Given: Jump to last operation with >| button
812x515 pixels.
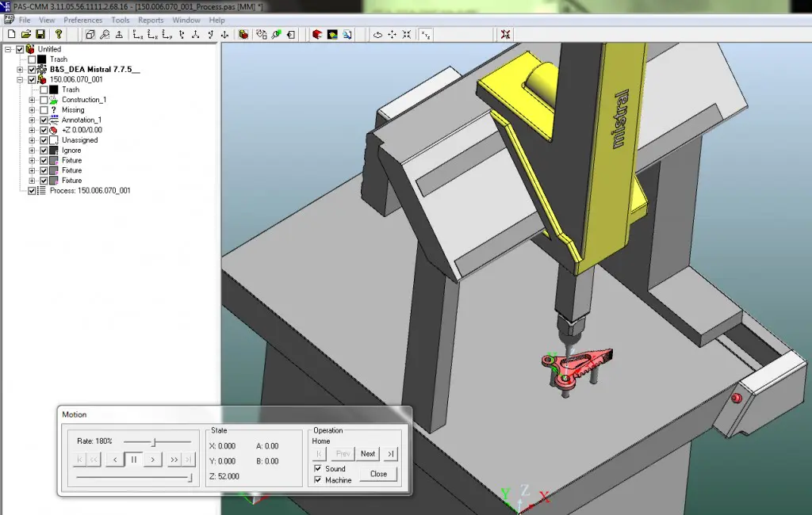Looking at the screenshot, I should coord(390,454).
